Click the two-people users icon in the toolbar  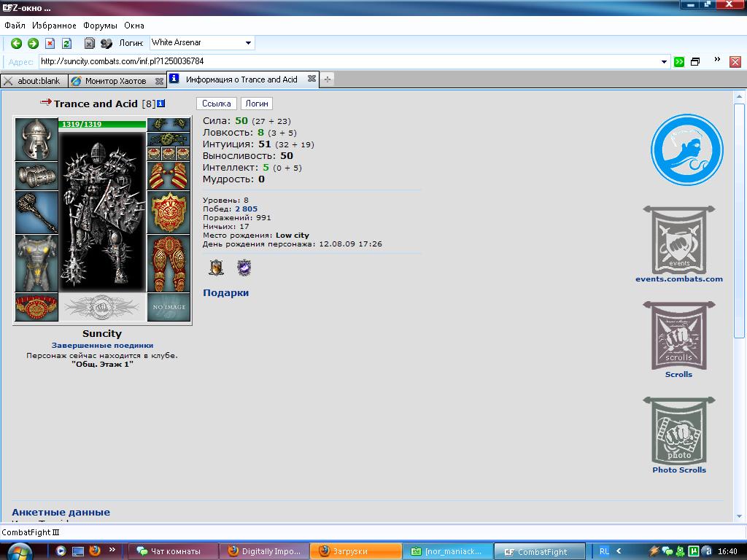107,43
